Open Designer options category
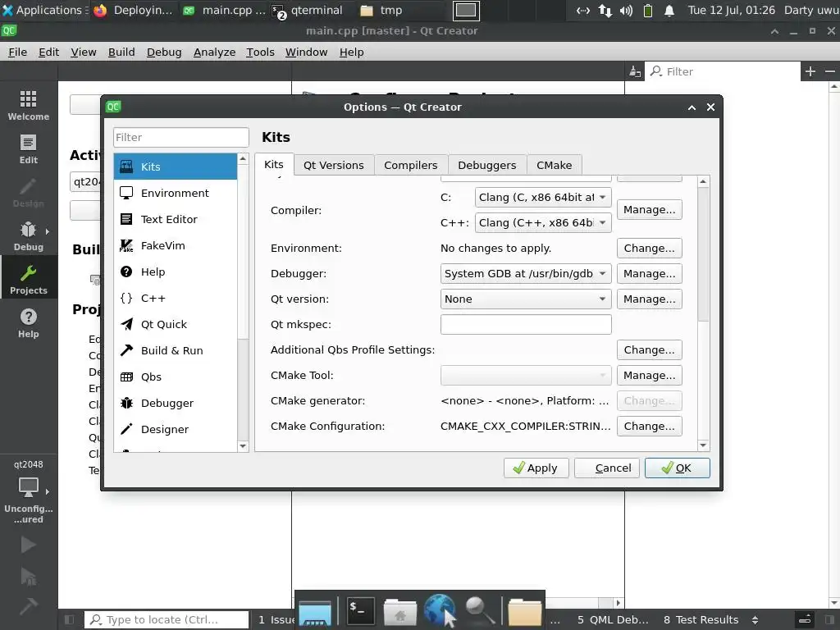The image size is (840, 630). tap(176, 429)
